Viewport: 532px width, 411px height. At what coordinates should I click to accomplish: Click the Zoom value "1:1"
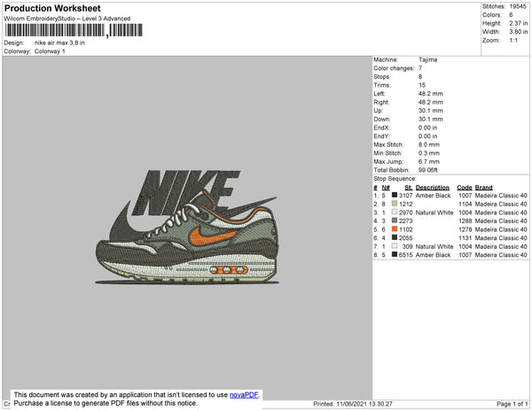[x=513, y=41]
